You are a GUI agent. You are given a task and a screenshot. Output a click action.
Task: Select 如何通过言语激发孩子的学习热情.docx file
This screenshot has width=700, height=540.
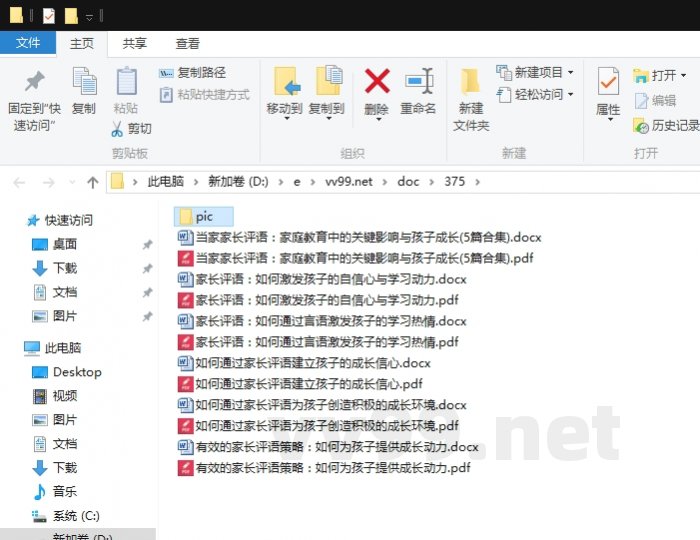pyautogui.click(x=322, y=321)
